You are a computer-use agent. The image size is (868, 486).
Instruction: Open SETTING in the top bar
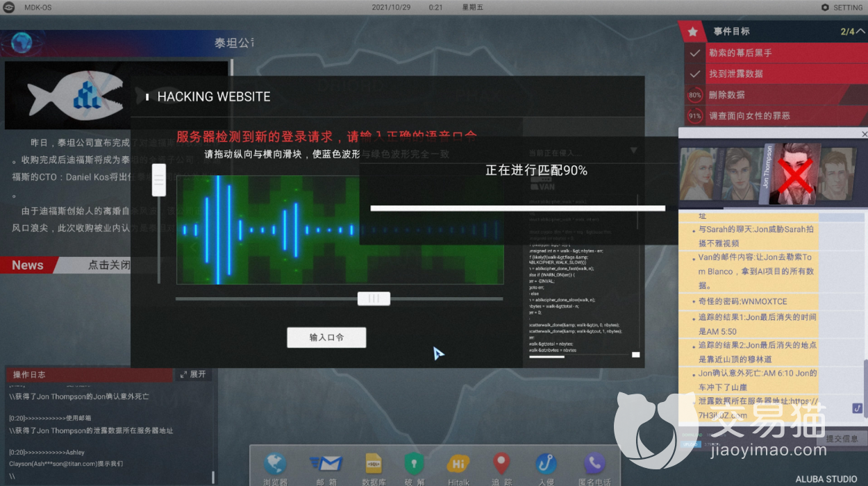(842, 8)
